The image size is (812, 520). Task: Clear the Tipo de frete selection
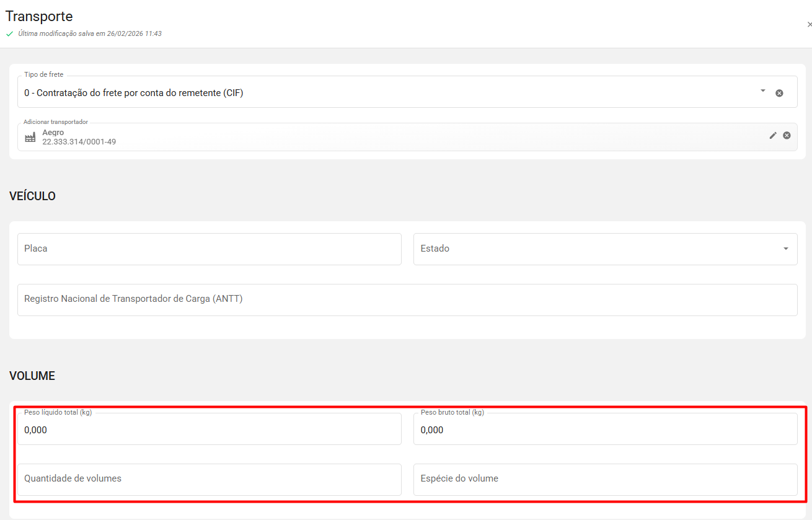(779, 93)
